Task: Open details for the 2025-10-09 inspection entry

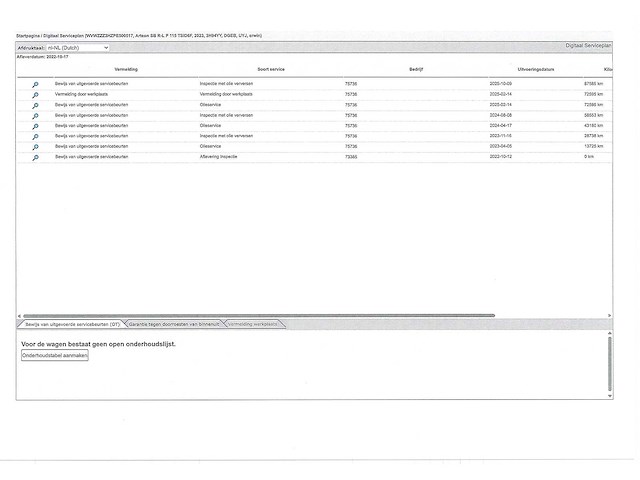Action: (x=36, y=84)
